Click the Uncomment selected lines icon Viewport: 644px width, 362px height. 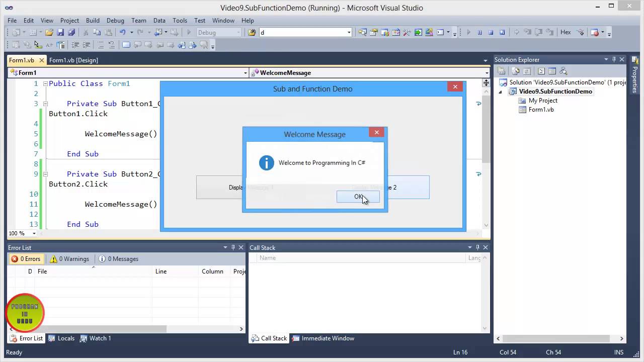(x=111, y=45)
